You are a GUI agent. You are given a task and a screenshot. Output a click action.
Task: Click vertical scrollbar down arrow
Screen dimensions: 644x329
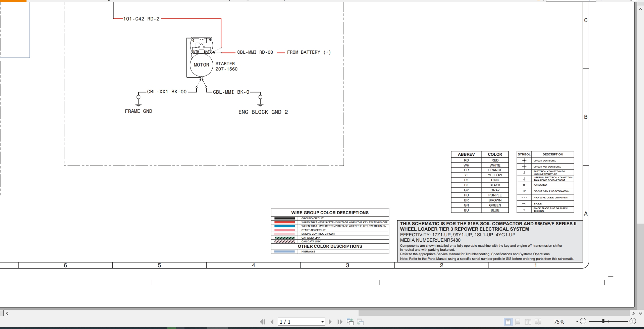(640, 313)
